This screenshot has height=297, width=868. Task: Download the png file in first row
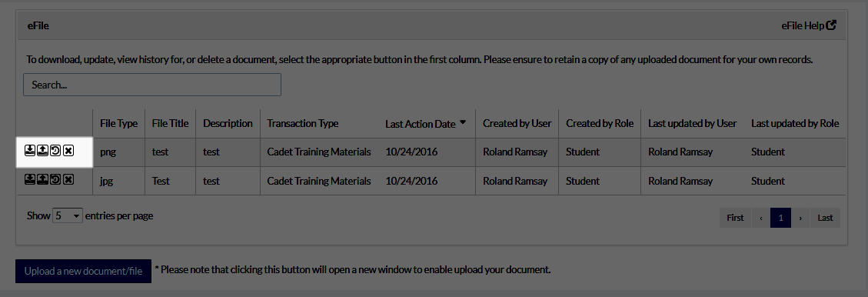[x=30, y=151]
